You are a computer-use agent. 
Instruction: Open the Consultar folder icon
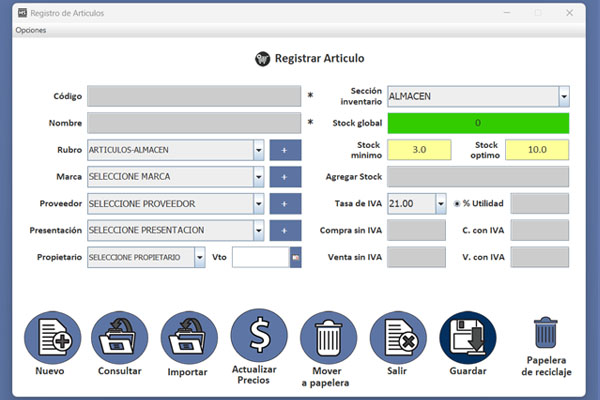coord(119,339)
